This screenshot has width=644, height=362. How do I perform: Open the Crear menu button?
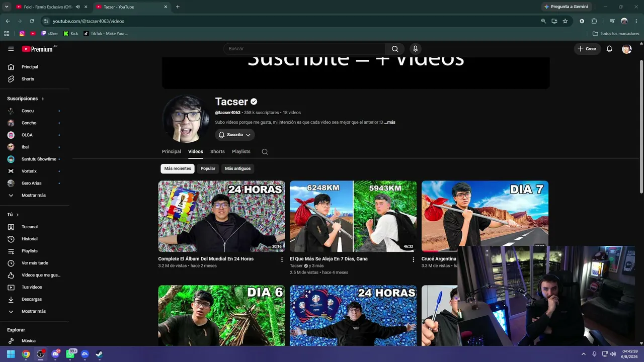[x=587, y=49]
